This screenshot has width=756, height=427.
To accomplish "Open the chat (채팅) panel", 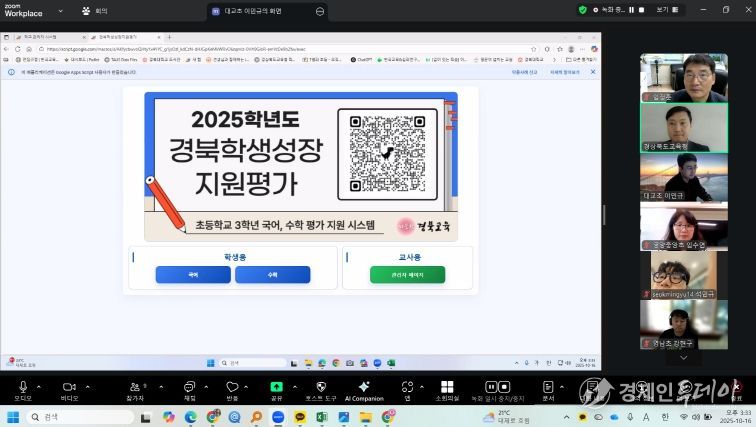I will point(190,387).
